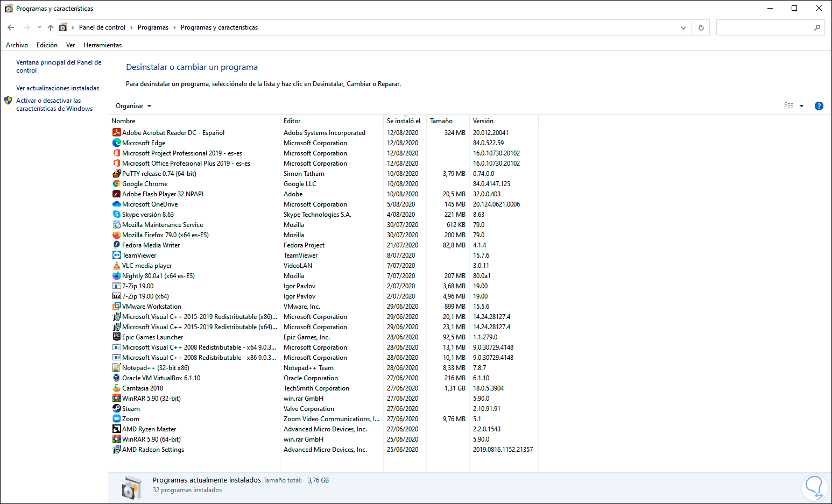The width and height of the screenshot is (832, 504).
Task: Expand the view options dropdown arrow
Action: (x=801, y=106)
